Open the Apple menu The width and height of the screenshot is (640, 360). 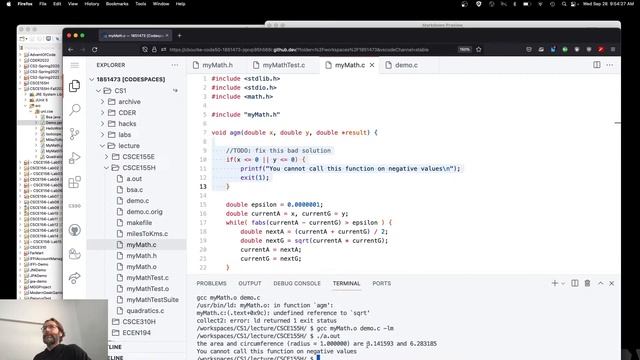click(x=9, y=4)
